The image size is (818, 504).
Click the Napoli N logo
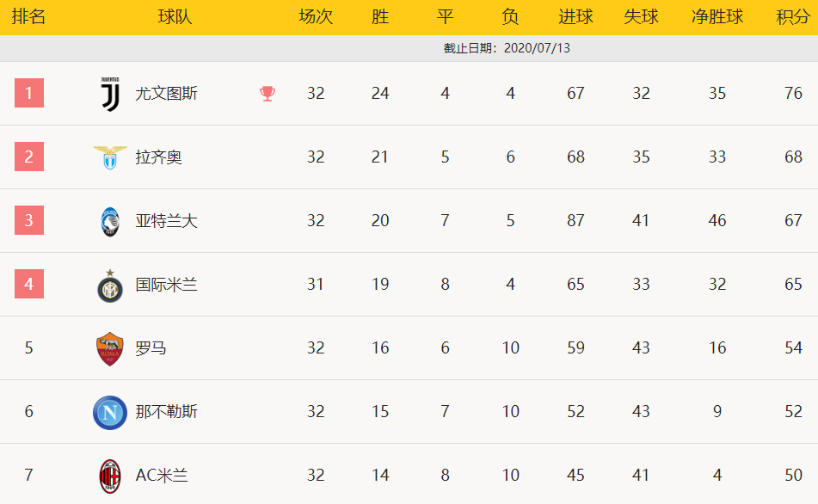[x=110, y=413]
